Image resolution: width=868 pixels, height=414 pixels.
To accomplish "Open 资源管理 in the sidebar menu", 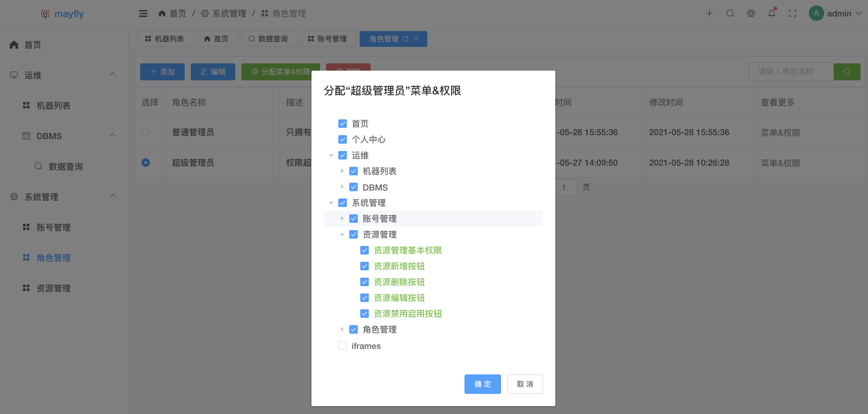I will tap(53, 288).
